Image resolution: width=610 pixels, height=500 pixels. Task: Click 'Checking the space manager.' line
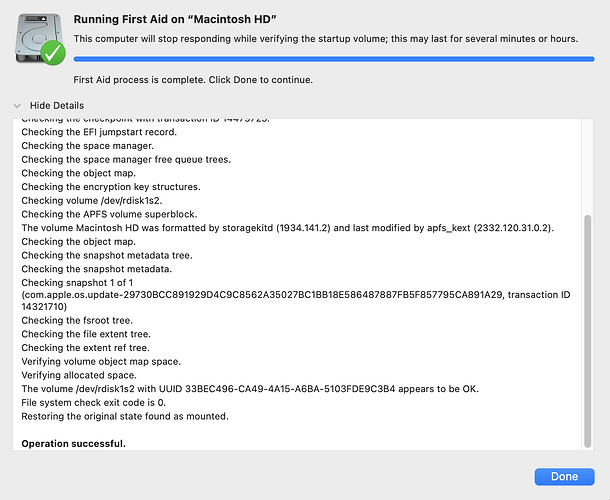pyautogui.click(x=88, y=146)
